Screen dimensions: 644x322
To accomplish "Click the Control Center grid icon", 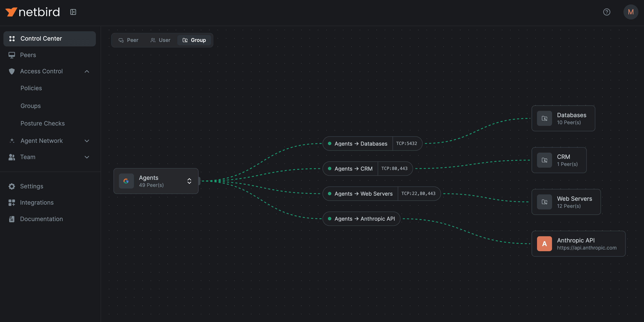I will [x=12, y=38].
